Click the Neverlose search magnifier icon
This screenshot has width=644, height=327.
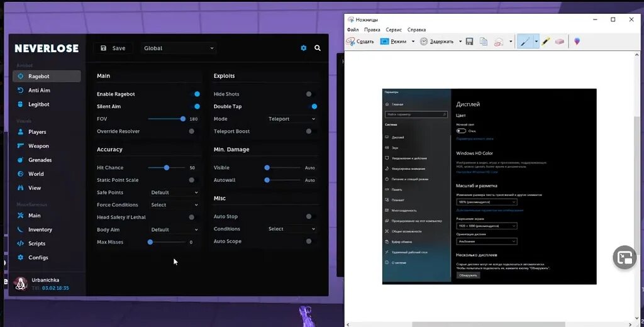318,48
